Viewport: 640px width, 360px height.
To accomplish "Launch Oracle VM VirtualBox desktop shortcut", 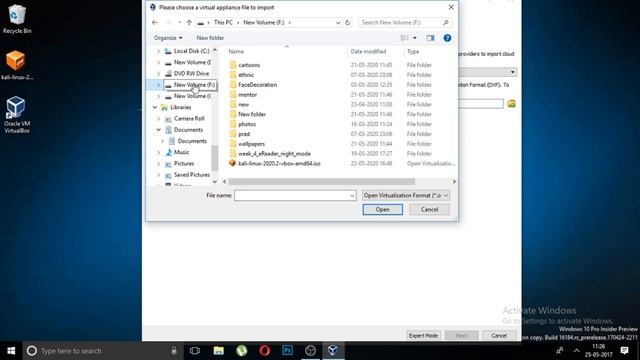I will pyautogui.click(x=17, y=115).
